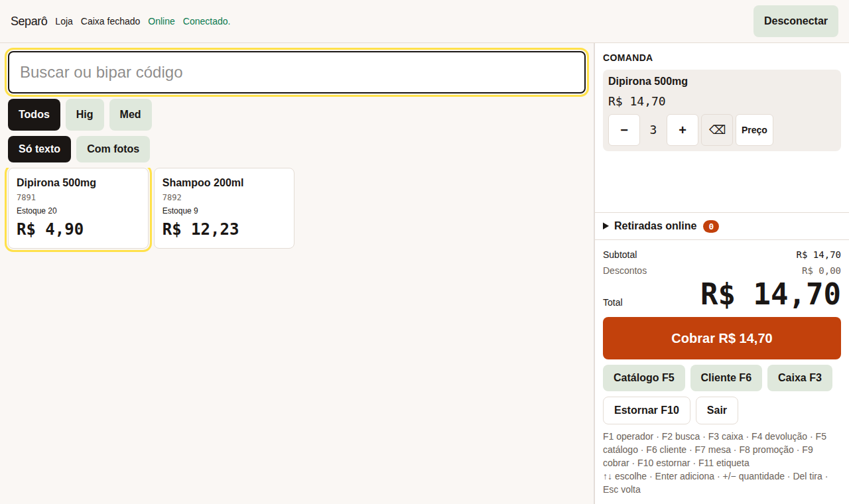Click Estornar F10

(647, 410)
